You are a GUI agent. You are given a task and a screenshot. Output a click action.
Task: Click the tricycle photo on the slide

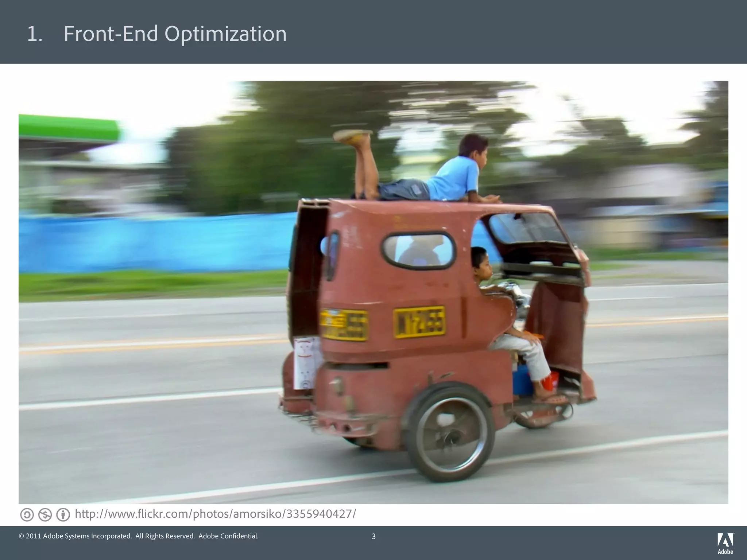click(x=373, y=292)
